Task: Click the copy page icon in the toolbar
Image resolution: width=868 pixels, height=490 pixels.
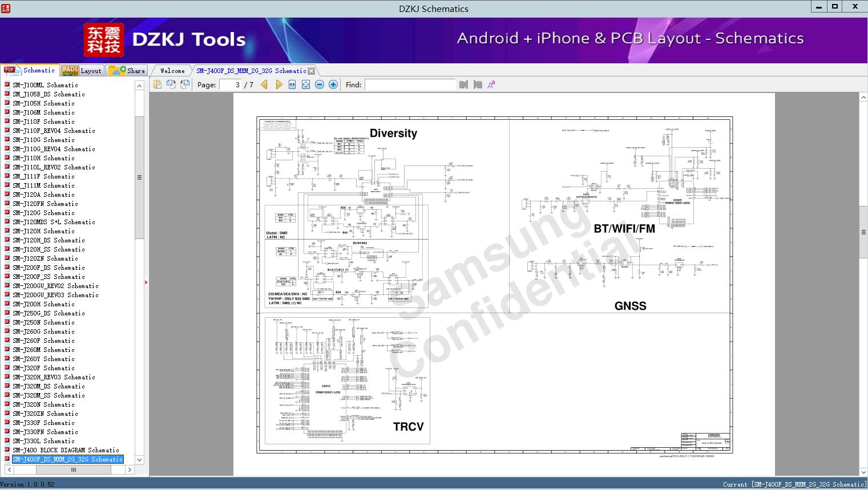Action: (158, 84)
